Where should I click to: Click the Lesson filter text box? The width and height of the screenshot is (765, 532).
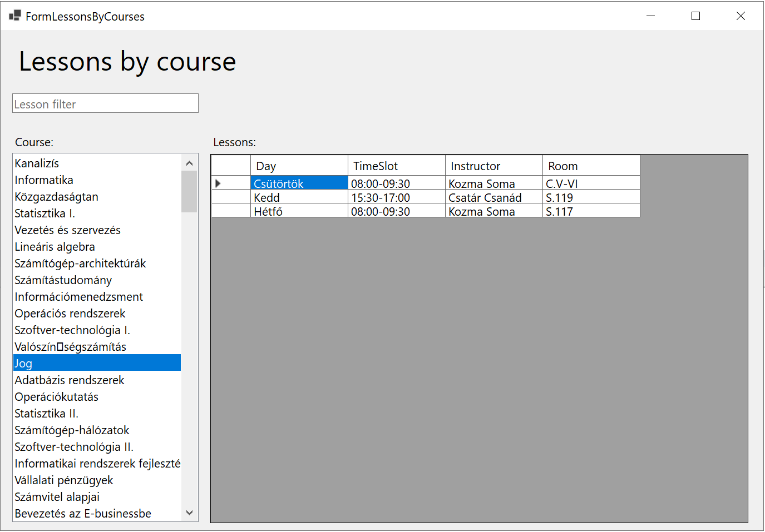[105, 103]
